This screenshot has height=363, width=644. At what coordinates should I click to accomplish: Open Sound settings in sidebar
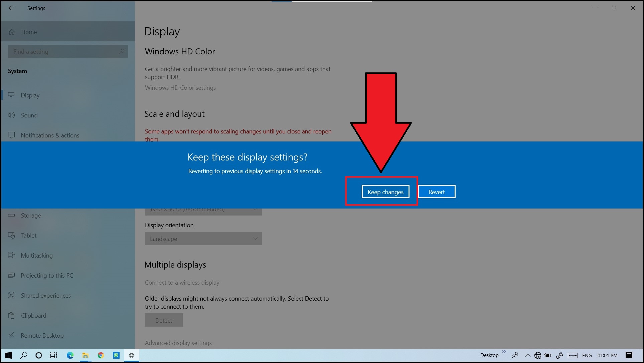pyautogui.click(x=29, y=115)
